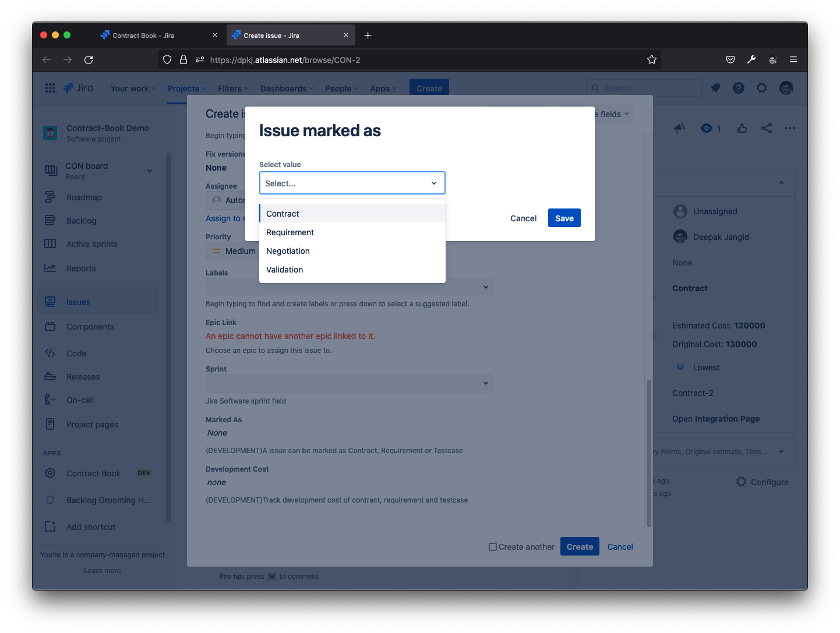
Task: Click the blue Create button in Jira header
Action: [x=429, y=88]
